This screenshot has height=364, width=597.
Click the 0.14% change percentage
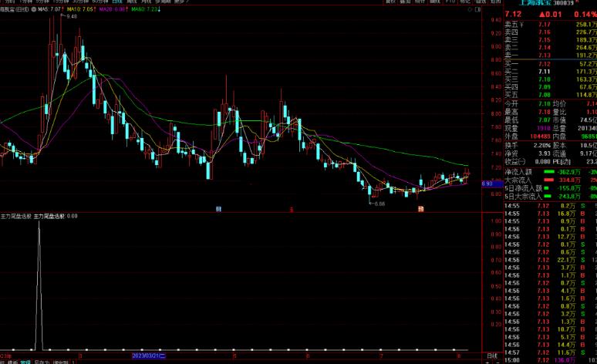point(585,15)
